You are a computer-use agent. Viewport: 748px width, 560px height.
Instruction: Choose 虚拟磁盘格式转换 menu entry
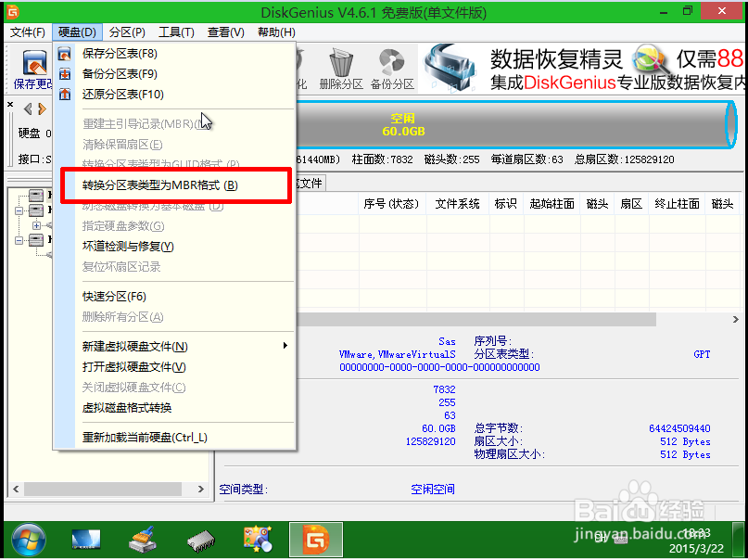[x=174, y=408]
